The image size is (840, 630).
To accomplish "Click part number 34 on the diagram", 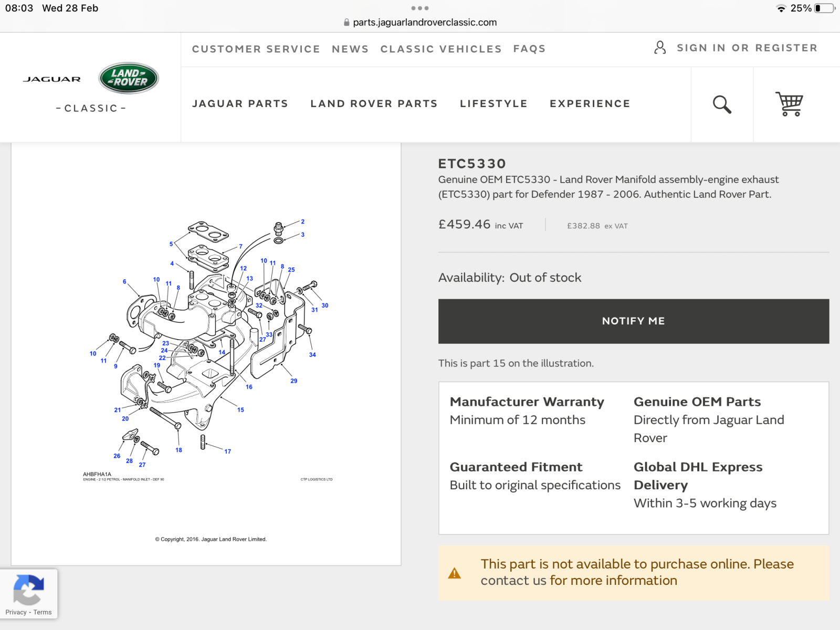I will coord(312,354).
